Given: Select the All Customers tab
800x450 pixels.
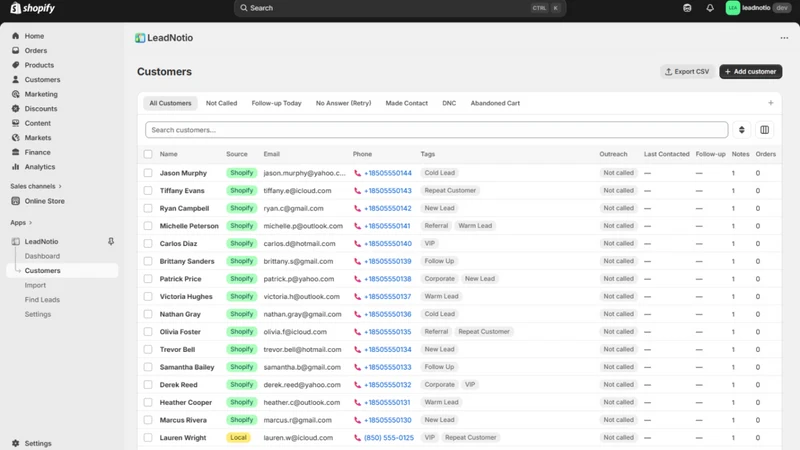Looking at the screenshot, I should (170, 103).
